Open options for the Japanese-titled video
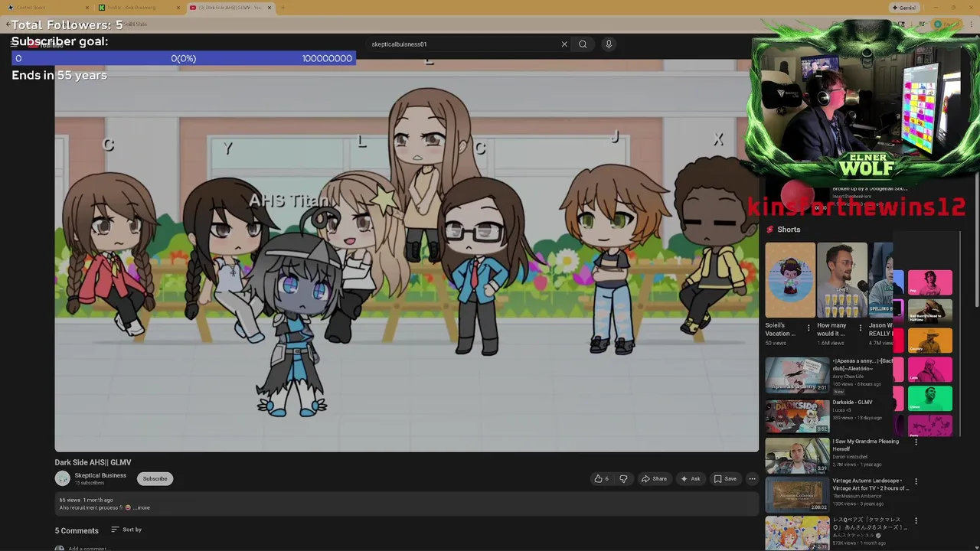Viewport: 980px width, 551px height. pyautogui.click(x=916, y=521)
